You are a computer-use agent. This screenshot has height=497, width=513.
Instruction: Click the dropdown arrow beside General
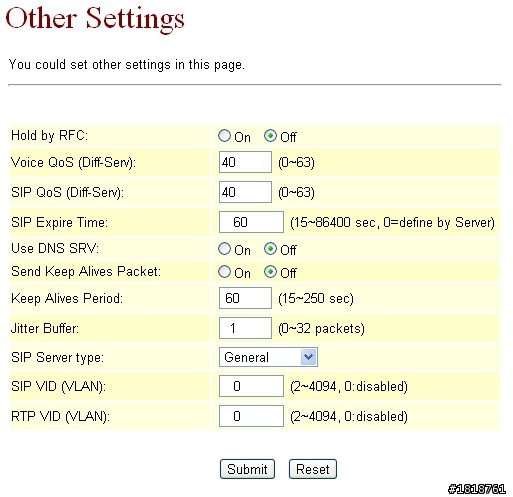tap(309, 357)
